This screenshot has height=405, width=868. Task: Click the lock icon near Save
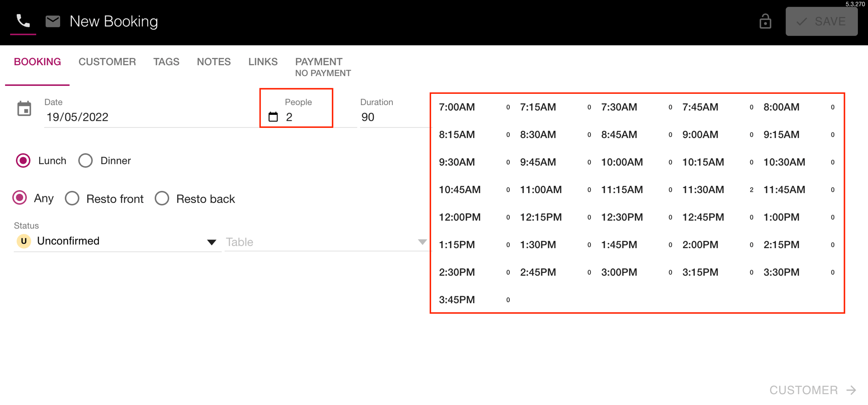click(x=765, y=21)
